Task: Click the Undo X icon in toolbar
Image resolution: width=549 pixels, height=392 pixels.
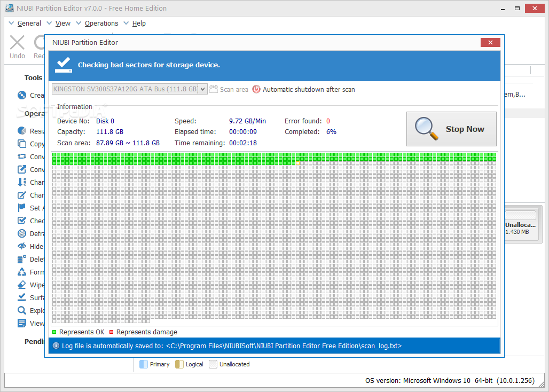Action: tap(17, 43)
